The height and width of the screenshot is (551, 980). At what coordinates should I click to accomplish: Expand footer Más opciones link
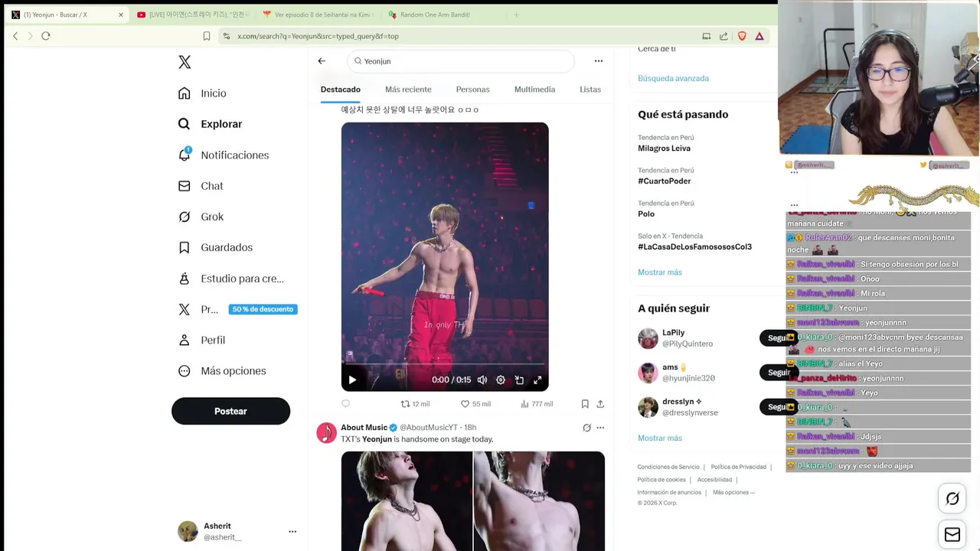click(733, 492)
